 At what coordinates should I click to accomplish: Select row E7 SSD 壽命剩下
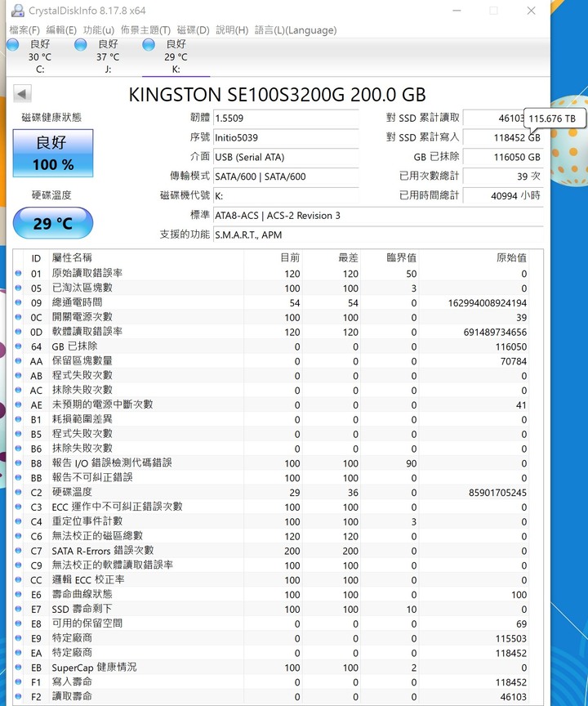point(271,610)
